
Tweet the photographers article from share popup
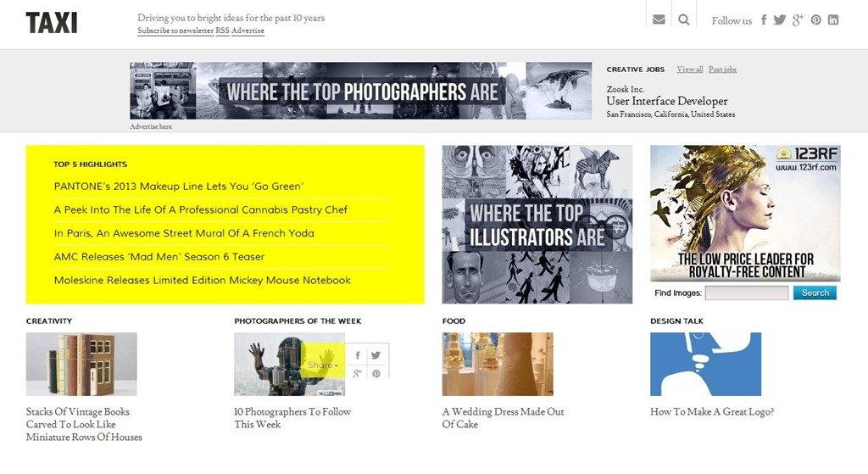pos(376,356)
